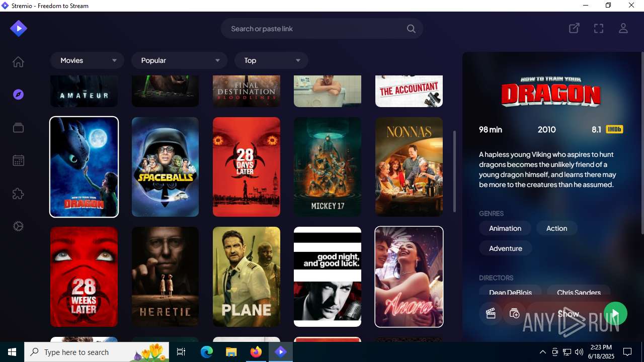Screen dimensions: 644x362
Task: Click the search magnifier icon
Action: (411, 29)
